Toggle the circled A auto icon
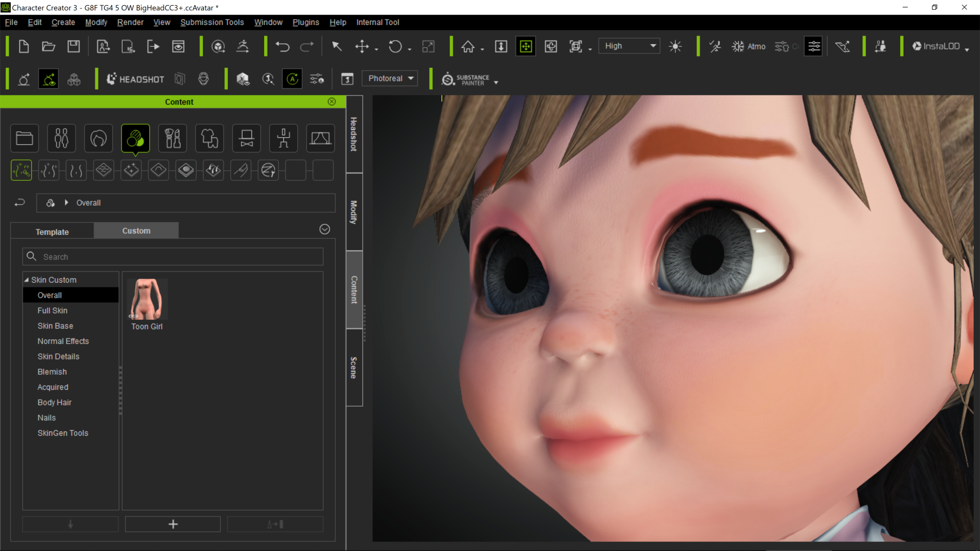980x551 pixels. [293, 79]
